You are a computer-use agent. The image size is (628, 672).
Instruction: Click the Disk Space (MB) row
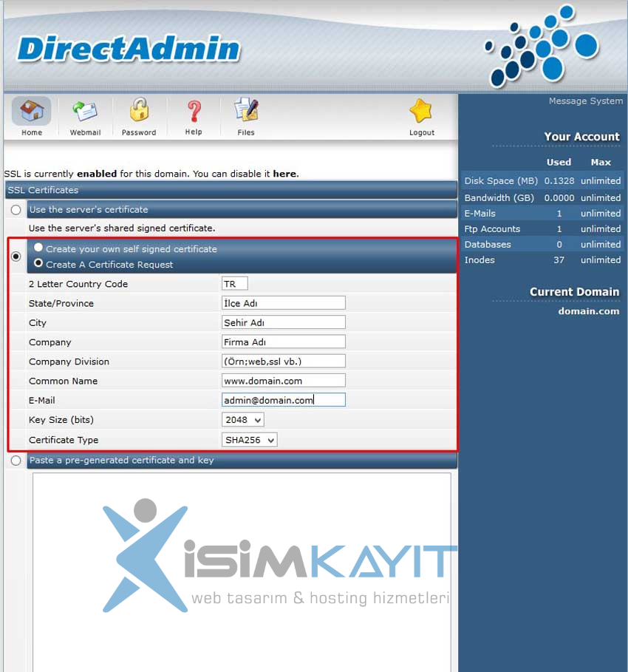coord(542,181)
